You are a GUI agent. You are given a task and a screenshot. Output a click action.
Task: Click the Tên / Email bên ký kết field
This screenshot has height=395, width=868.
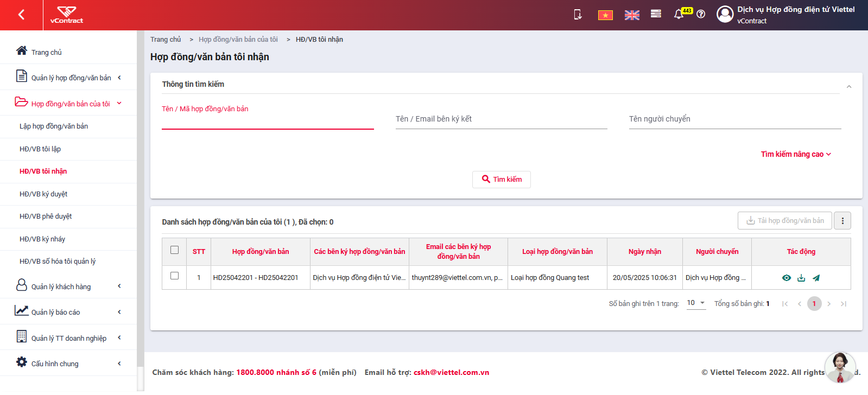point(502,119)
